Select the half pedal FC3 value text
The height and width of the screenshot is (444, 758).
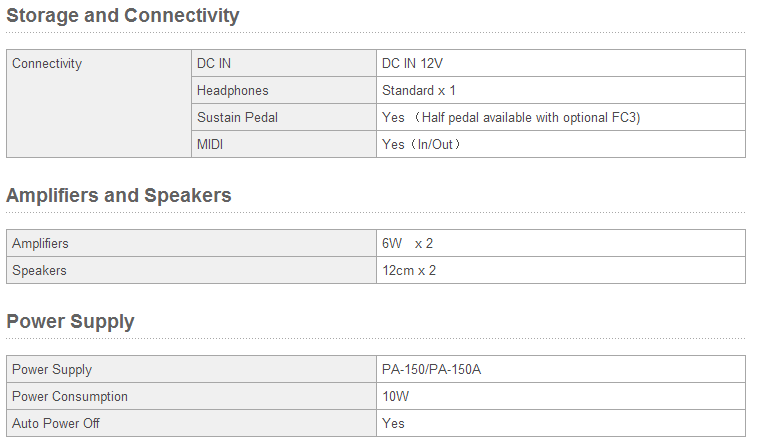pyautogui.click(x=511, y=118)
